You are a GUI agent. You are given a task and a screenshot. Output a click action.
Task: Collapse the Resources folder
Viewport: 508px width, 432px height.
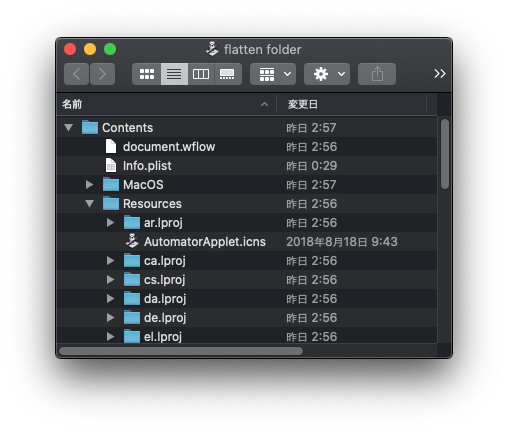tap(89, 203)
